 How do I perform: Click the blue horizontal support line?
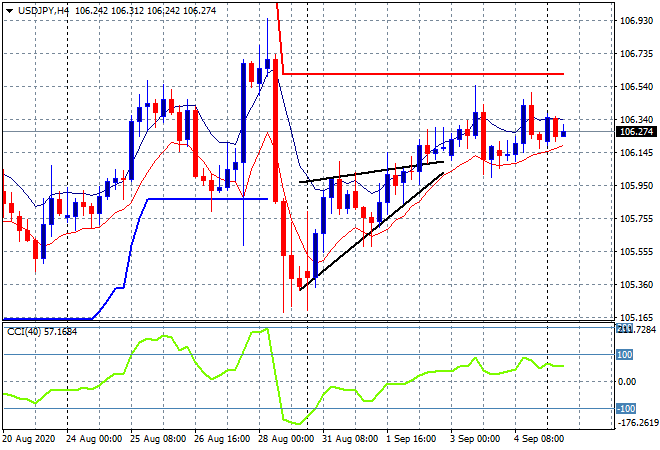point(208,199)
